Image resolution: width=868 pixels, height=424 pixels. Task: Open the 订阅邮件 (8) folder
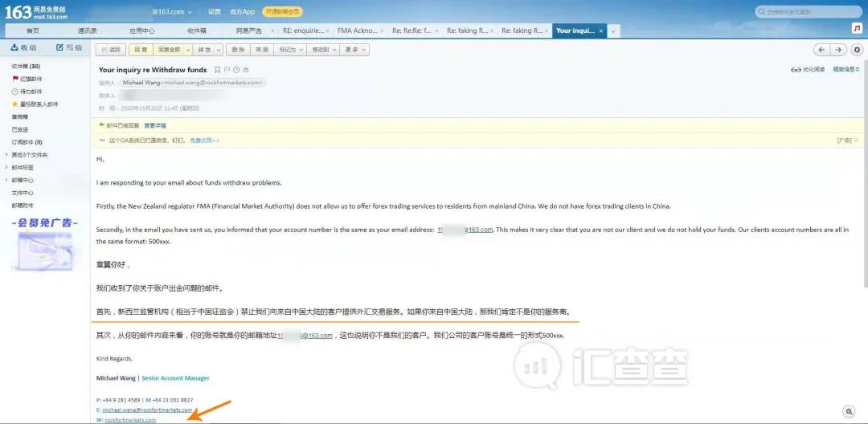[27, 142]
